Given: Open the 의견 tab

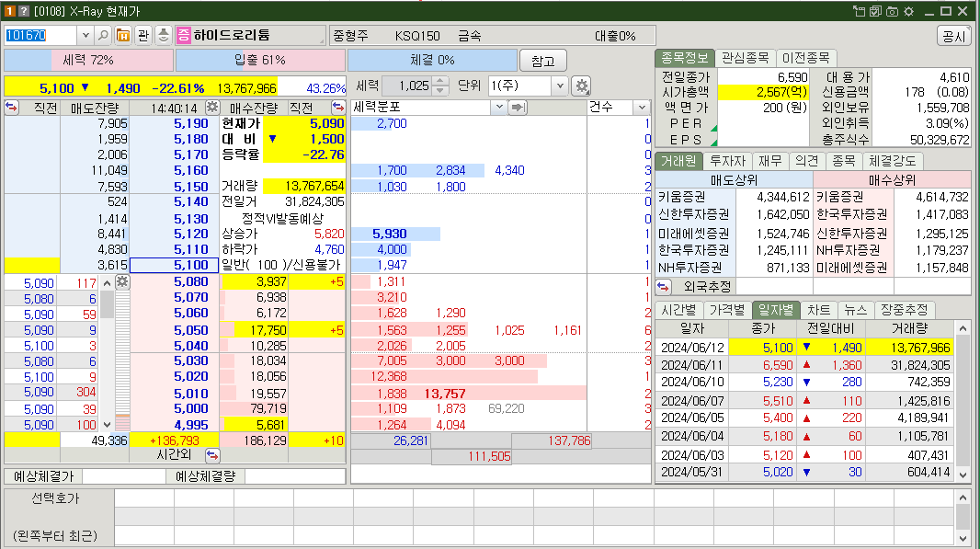Looking at the screenshot, I should coord(807,161).
